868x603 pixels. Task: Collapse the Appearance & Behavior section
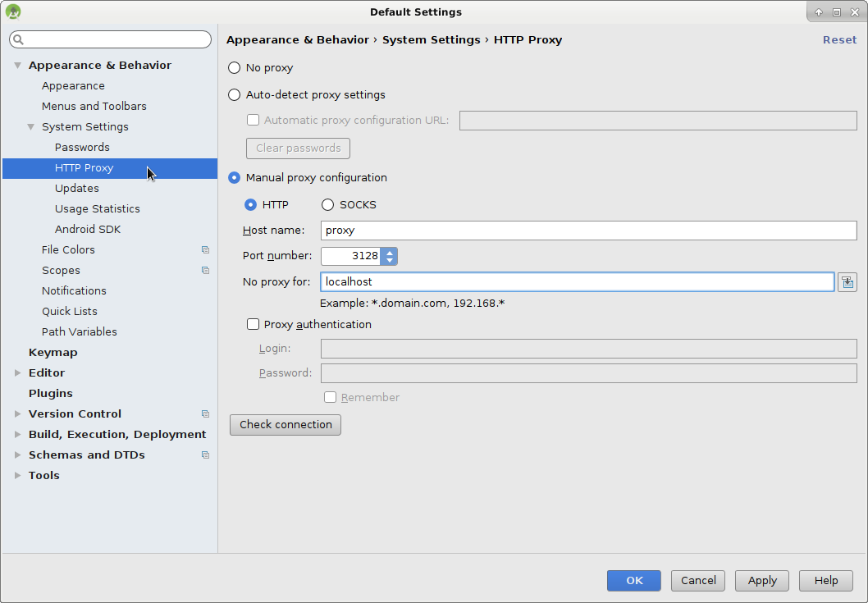[16, 65]
